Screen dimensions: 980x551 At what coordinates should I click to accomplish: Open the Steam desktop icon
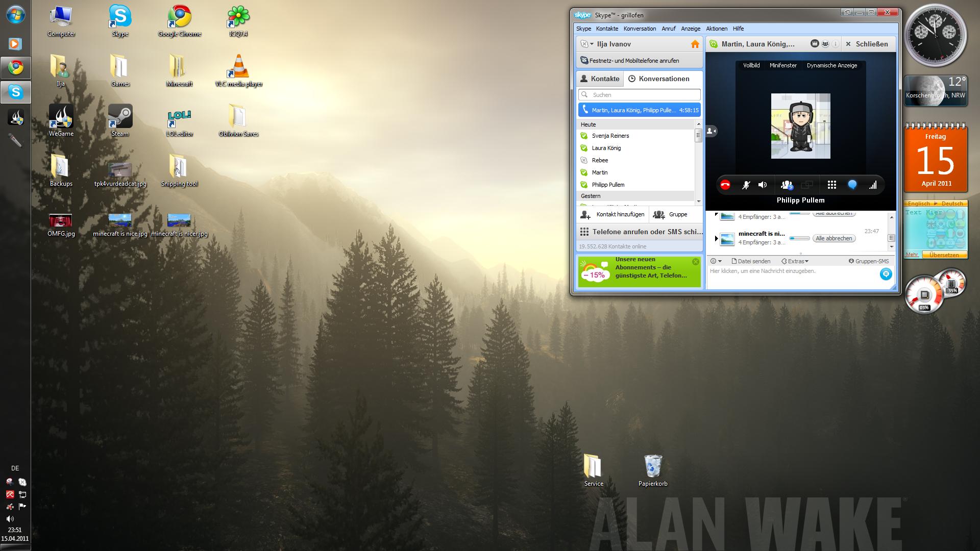point(120,121)
